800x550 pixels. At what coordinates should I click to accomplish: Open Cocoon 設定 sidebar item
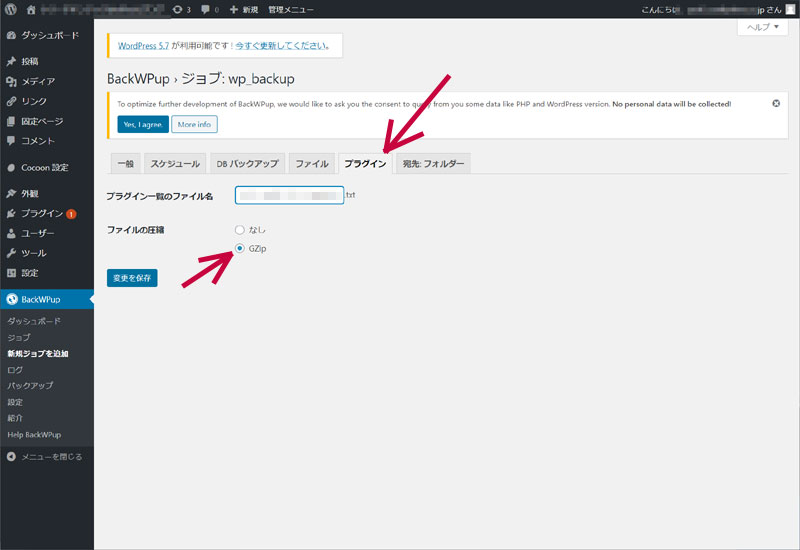(47, 167)
